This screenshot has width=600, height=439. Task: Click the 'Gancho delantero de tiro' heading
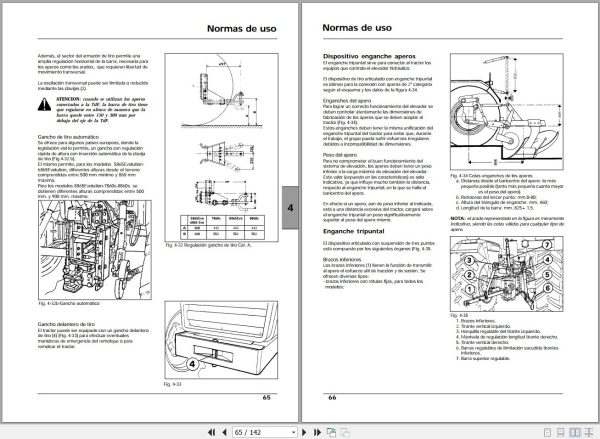coord(66,324)
